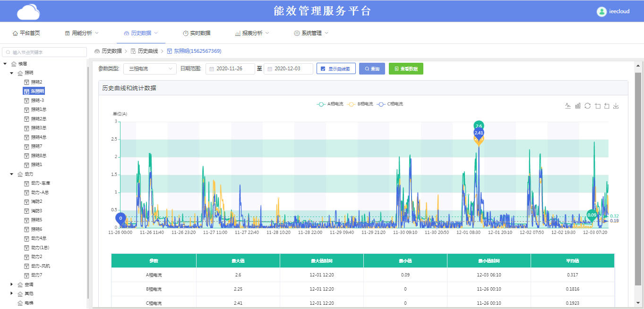Select 电梯 in the tree
The height and width of the screenshot is (309, 644).
pyautogui.click(x=29, y=303)
